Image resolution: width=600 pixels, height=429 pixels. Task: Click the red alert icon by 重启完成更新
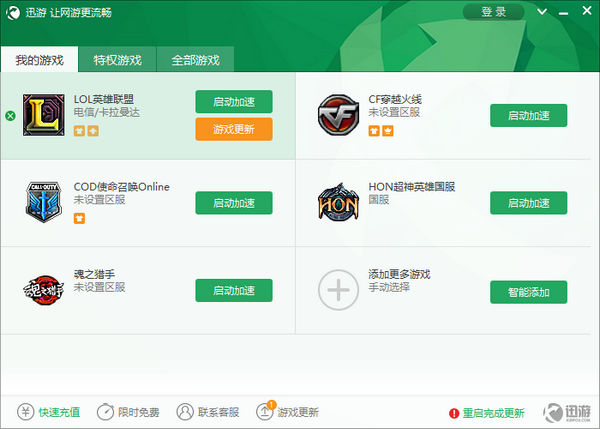(x=454, y=413)
